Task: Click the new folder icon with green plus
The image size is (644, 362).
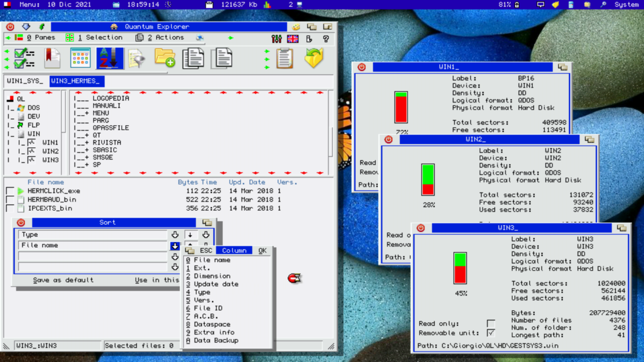Action: pyautogui.click(x=165, y=58)
